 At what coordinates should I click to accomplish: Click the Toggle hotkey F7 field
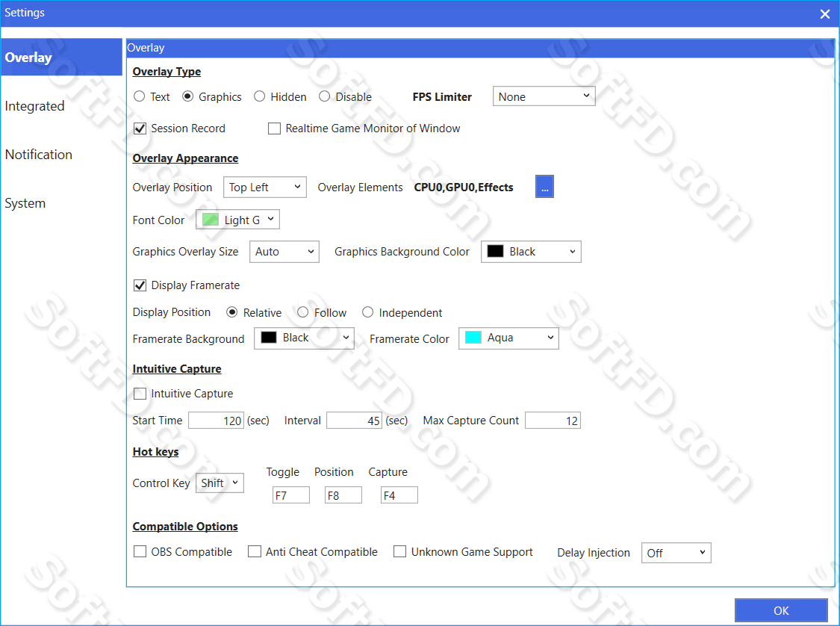[x=291, y=495]
